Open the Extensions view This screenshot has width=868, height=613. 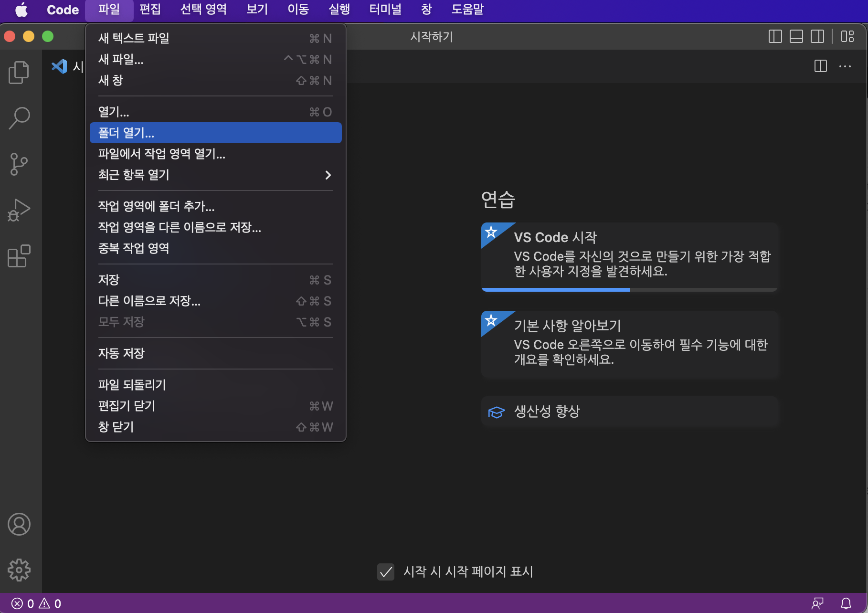tap(19, 256)
